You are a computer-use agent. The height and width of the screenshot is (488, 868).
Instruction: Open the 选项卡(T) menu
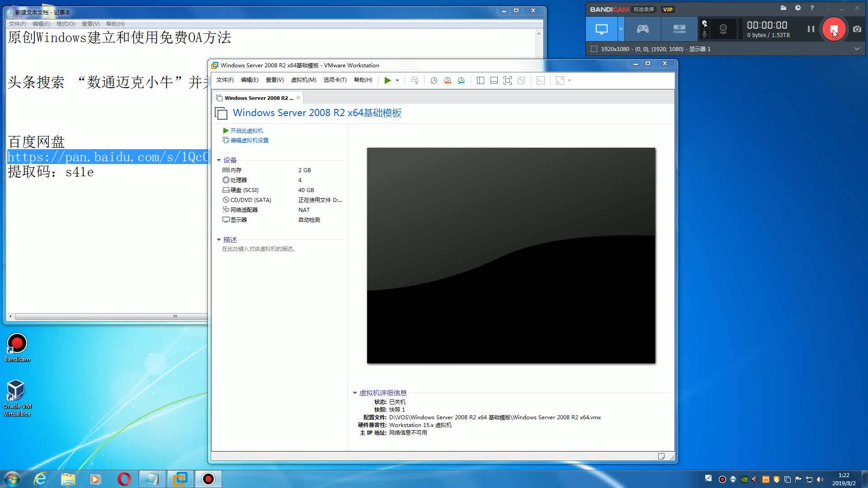(x=335, y=80)
